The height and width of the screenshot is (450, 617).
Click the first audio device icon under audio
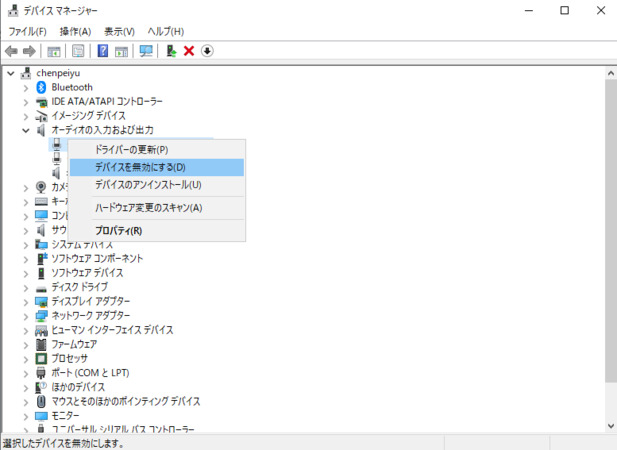pos(57,144)
